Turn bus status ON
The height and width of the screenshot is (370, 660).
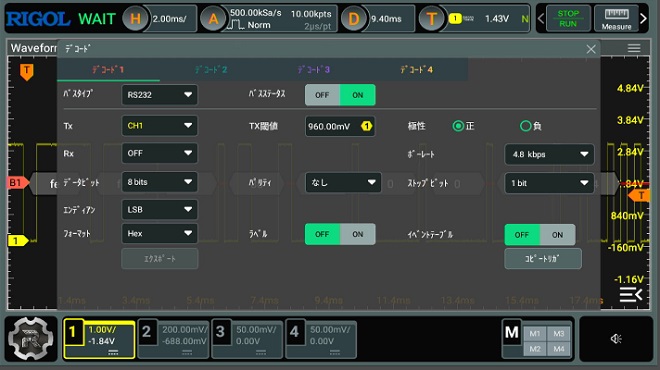[358, 95]
